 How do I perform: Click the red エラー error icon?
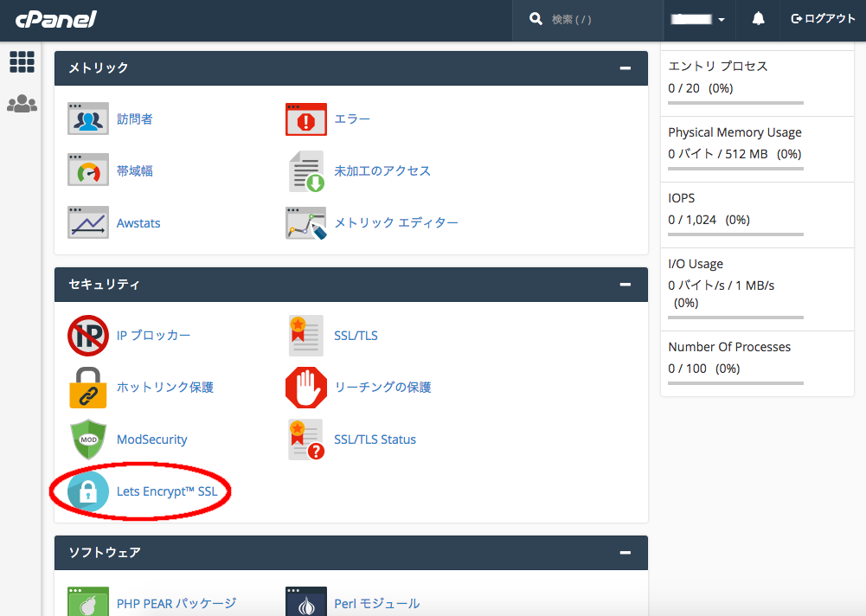click(306, 119)
